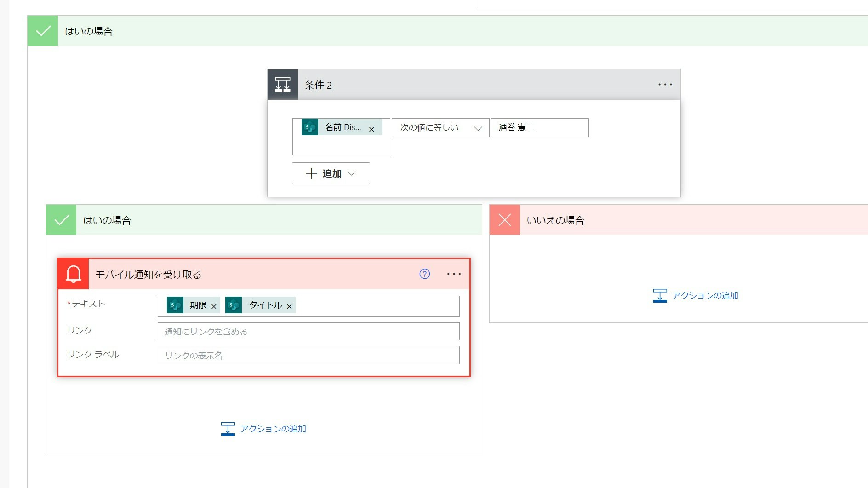
Task: Click the SharePoint icon on 期限 token
Action: [175, 305]
